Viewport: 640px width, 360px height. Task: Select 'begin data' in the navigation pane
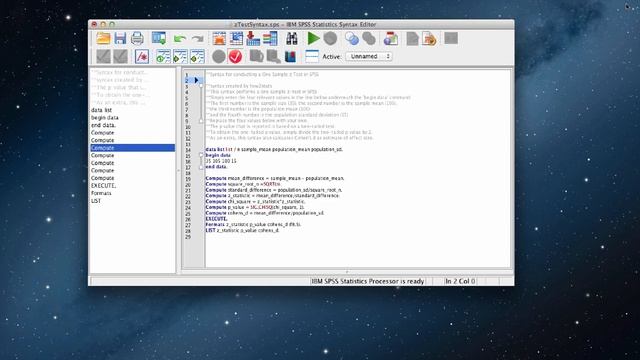click(105, 118)
